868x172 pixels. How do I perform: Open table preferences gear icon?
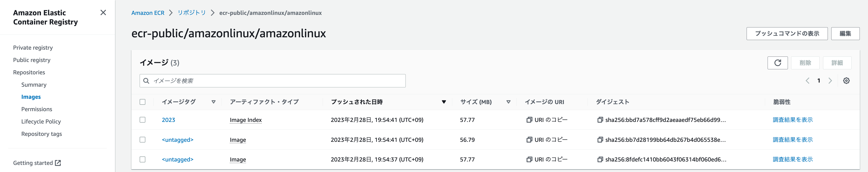pos(846,81)
